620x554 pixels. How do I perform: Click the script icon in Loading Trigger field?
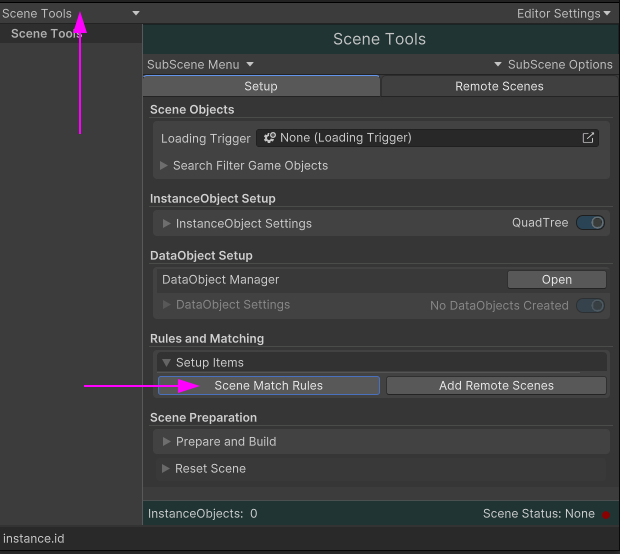pos(270,138)
